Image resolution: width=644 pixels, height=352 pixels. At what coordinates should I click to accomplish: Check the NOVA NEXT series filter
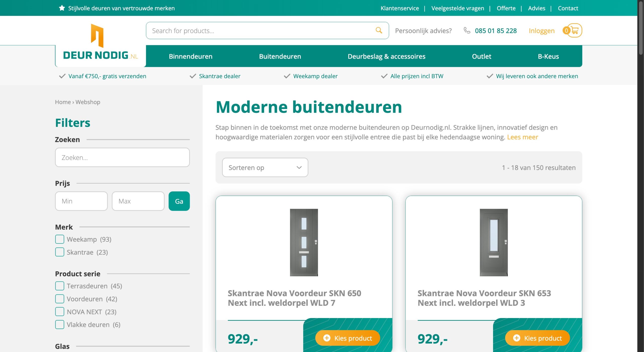(60, 312)
